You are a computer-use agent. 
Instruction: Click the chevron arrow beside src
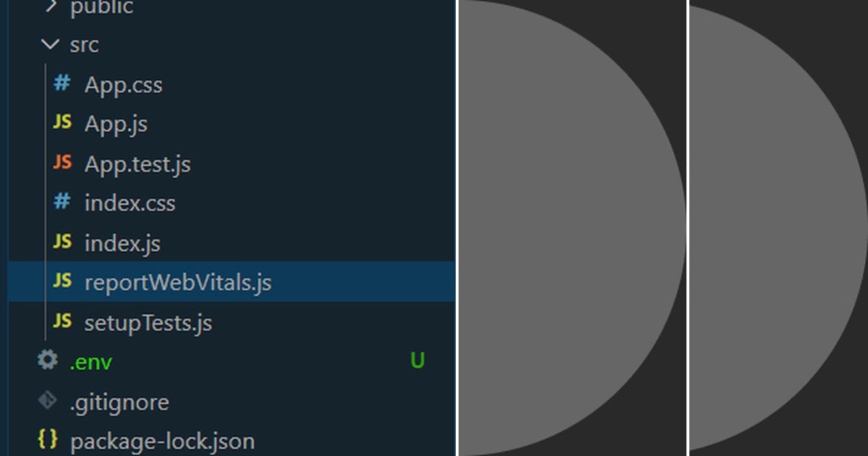click(x=49, y=44)
